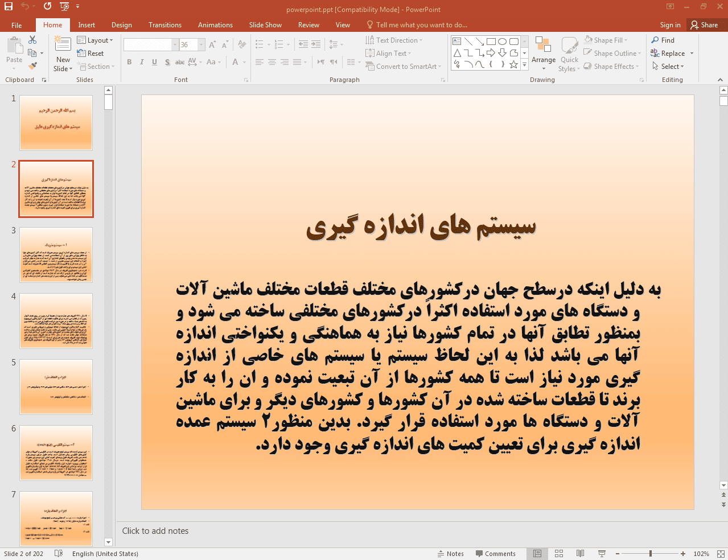Expand the Layout dropdown
This screenshot has width=728, height=560.
pyautogui.click(x=95, y=40)
